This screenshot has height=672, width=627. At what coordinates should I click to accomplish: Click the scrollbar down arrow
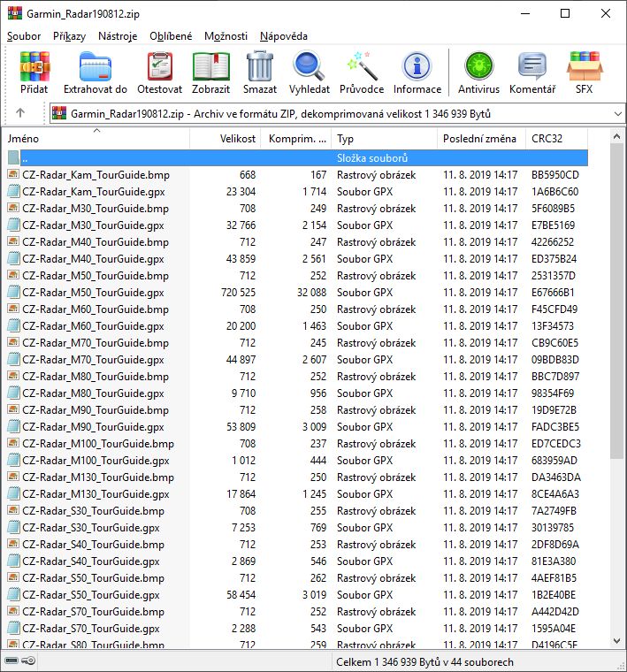click(616, 641)
